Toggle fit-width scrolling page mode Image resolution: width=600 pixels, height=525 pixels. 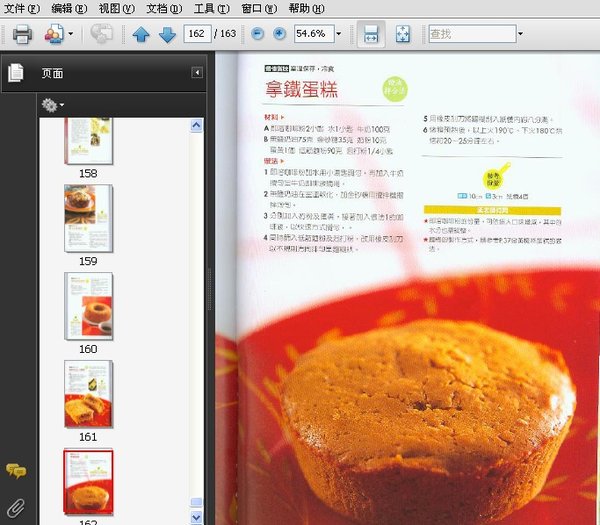pyautogui.click(x=371, y=34)
